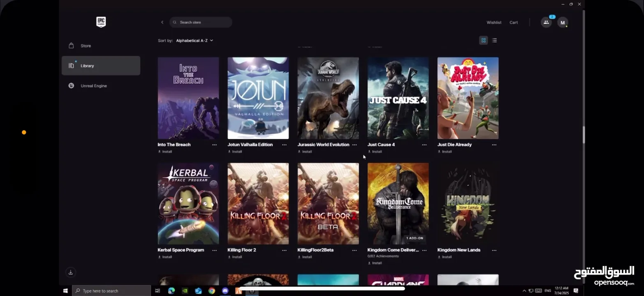Install Kingdom Come Deliverance

tap(375, 263)
